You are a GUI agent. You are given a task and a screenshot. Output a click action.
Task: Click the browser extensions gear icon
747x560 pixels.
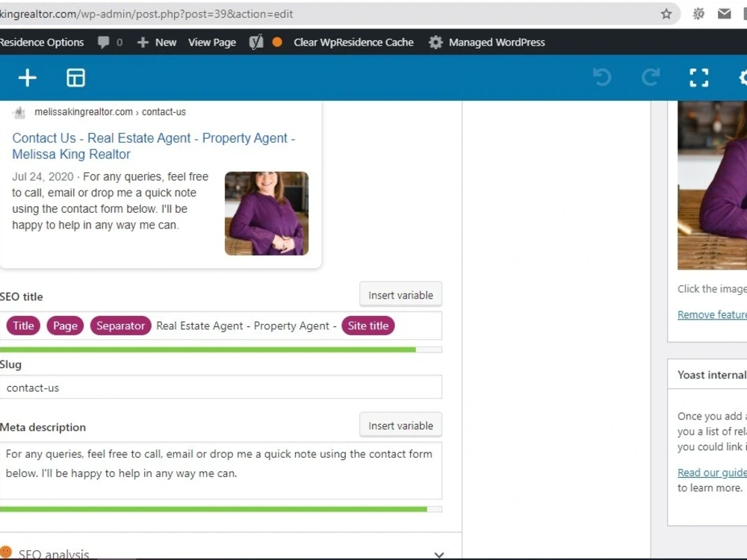[698, 13]
